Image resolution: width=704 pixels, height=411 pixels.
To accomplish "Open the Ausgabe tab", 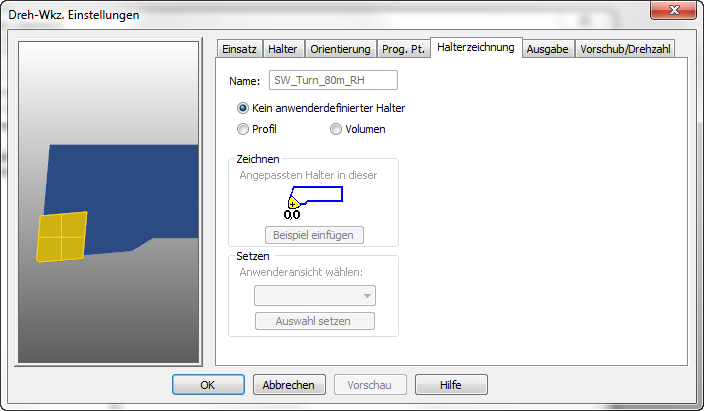I will 547,49.
